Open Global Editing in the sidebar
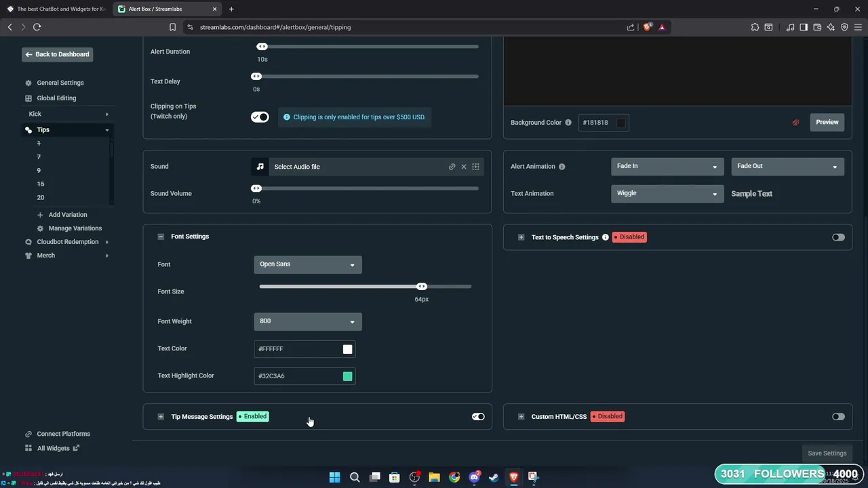The image size is (868, 488). click(56, 98)
